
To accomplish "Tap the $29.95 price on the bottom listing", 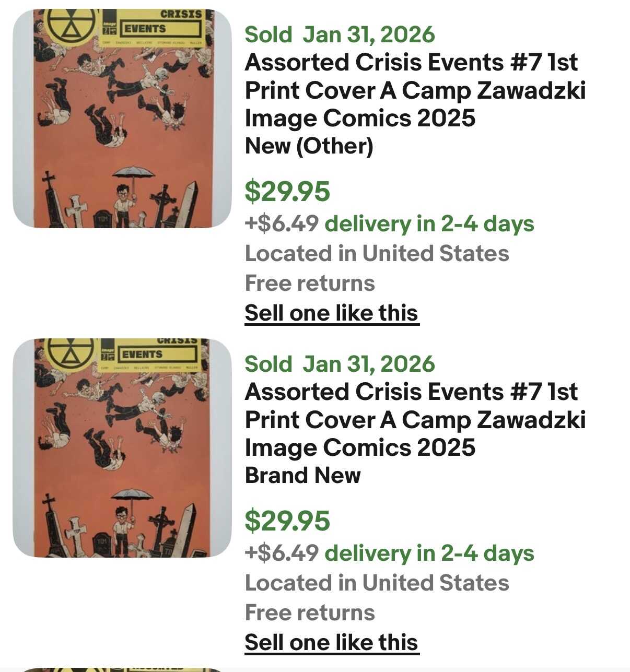I will point(287,521).
